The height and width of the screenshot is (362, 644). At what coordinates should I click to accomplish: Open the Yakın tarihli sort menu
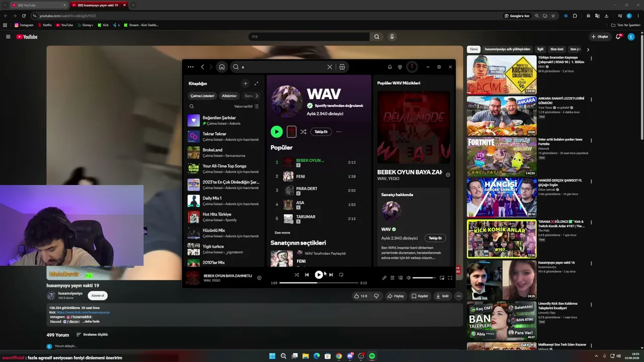(x=247, y=107)
